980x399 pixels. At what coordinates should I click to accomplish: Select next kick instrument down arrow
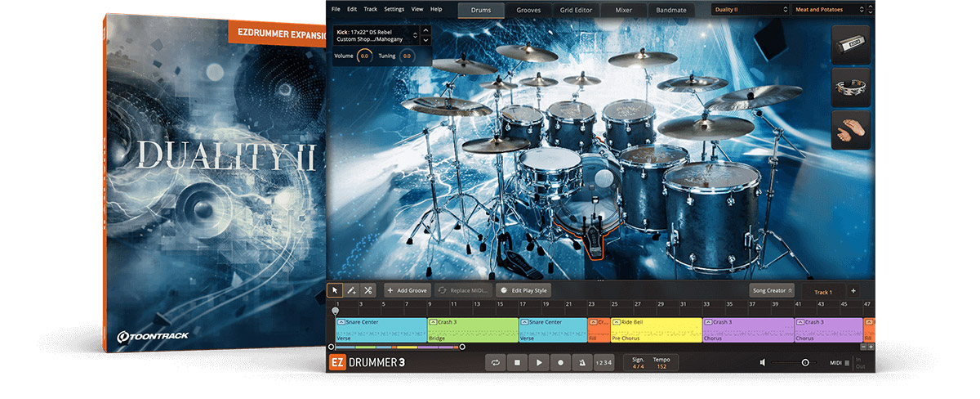tap(425, 40)
